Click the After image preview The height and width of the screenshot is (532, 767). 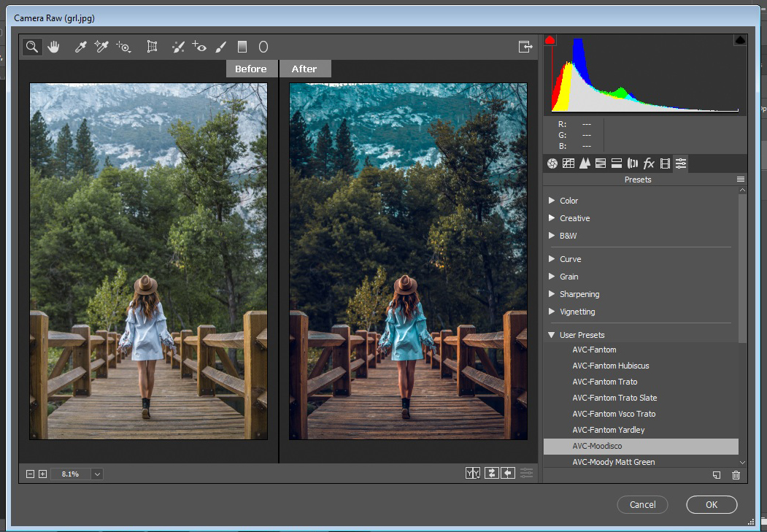coord(409,261)
